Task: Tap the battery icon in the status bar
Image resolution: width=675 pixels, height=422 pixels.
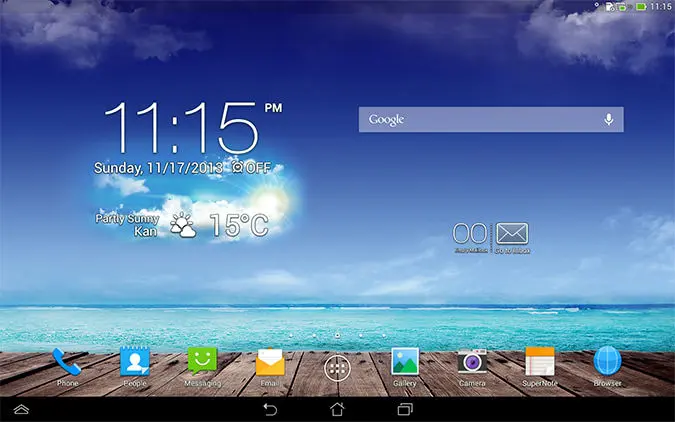Action: [x=641, y=6]
